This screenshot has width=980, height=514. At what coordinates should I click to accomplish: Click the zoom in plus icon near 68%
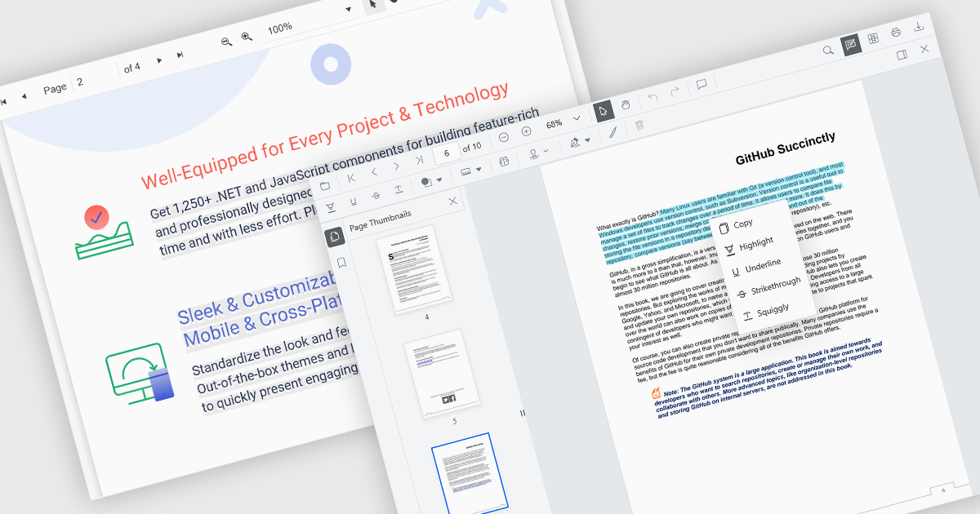coord(526,131)
